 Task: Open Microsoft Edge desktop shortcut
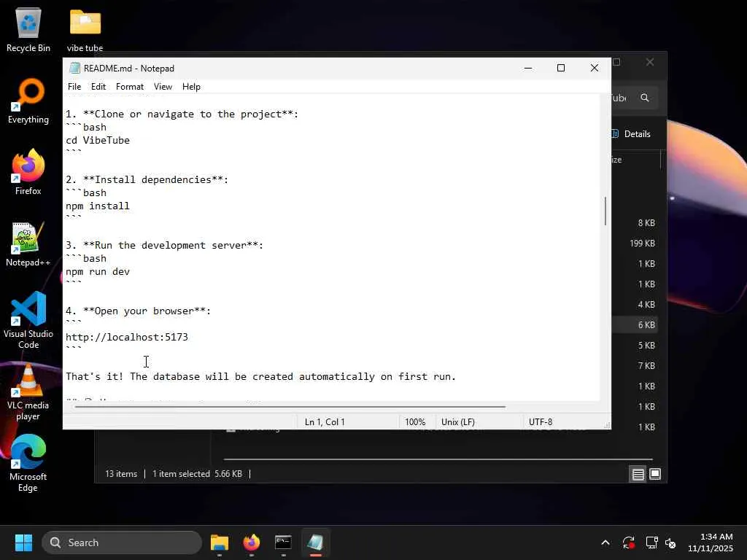pyautogui.click(x=28, y=463)
